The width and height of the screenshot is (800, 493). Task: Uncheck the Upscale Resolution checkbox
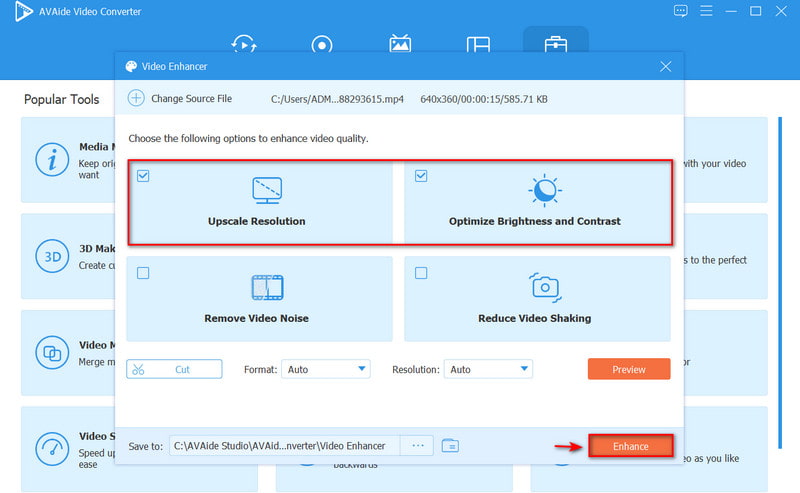pos(143,176)
